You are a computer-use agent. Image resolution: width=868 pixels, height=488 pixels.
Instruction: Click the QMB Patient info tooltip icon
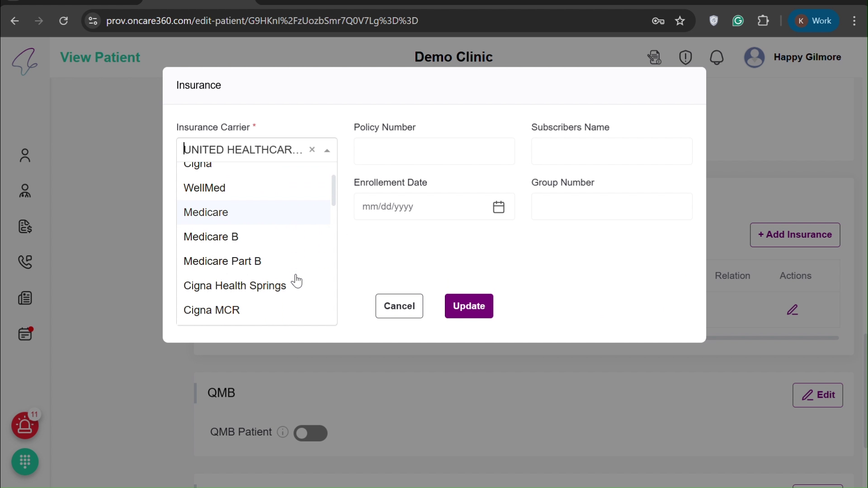(x=283, y=432)
